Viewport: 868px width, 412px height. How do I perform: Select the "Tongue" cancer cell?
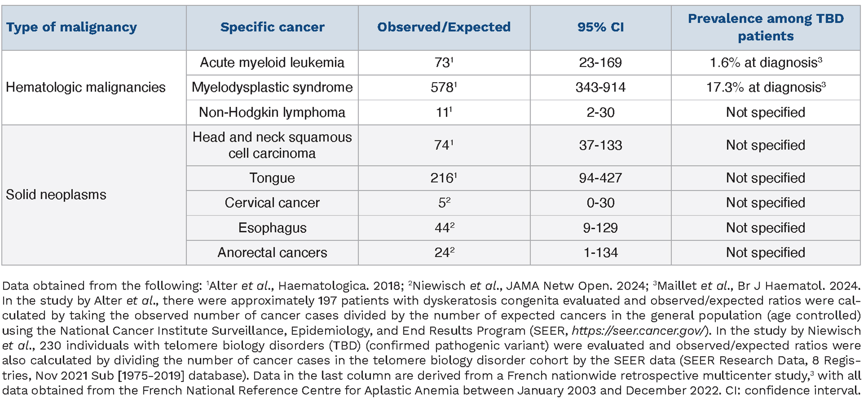[x=272, y=178]
